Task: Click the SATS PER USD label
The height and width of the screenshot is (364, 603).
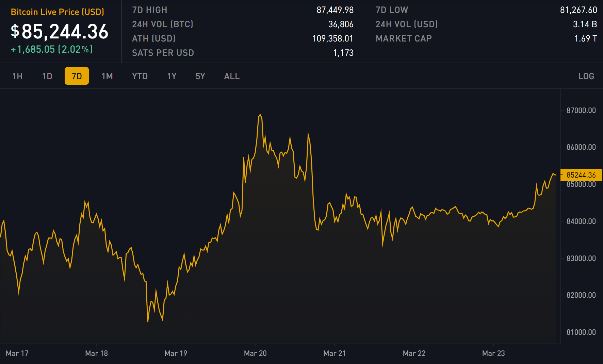Action: pyautogui.click(x=163, y=53)
